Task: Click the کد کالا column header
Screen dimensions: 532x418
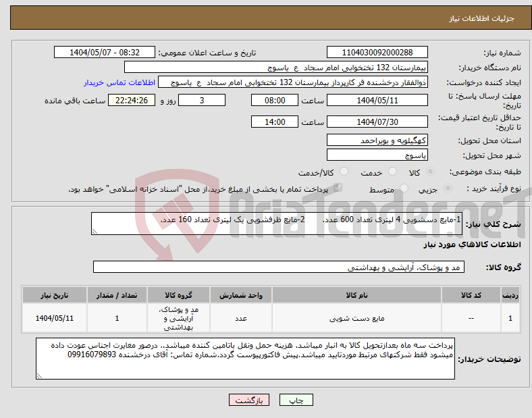Action: (471, 295)
